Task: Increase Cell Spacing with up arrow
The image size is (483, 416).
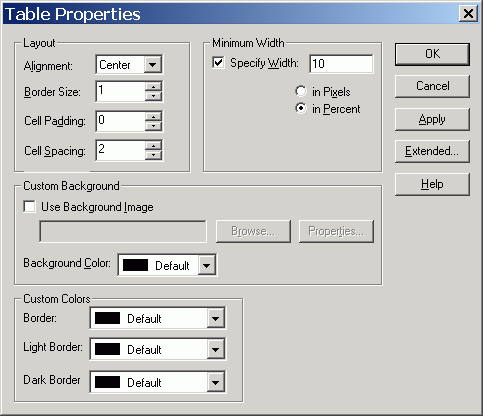Action: click(153, 146)
